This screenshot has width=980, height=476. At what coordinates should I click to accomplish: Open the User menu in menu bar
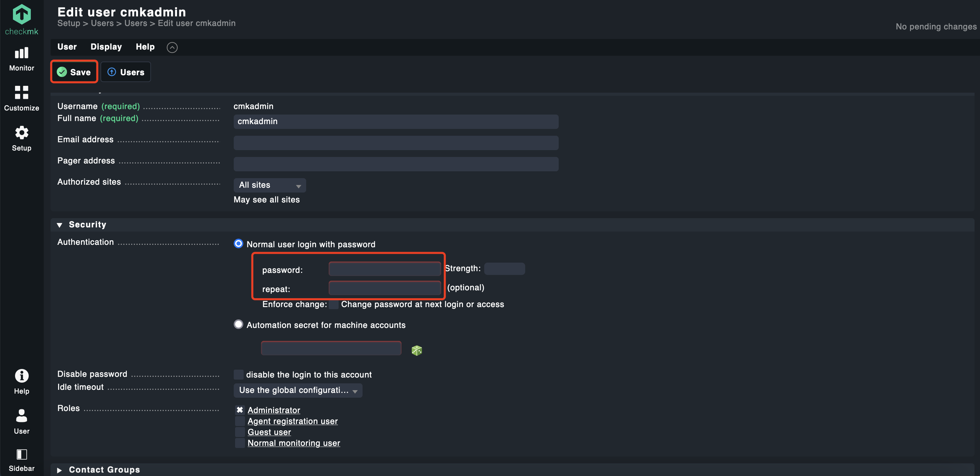click(x=67, y=47)
